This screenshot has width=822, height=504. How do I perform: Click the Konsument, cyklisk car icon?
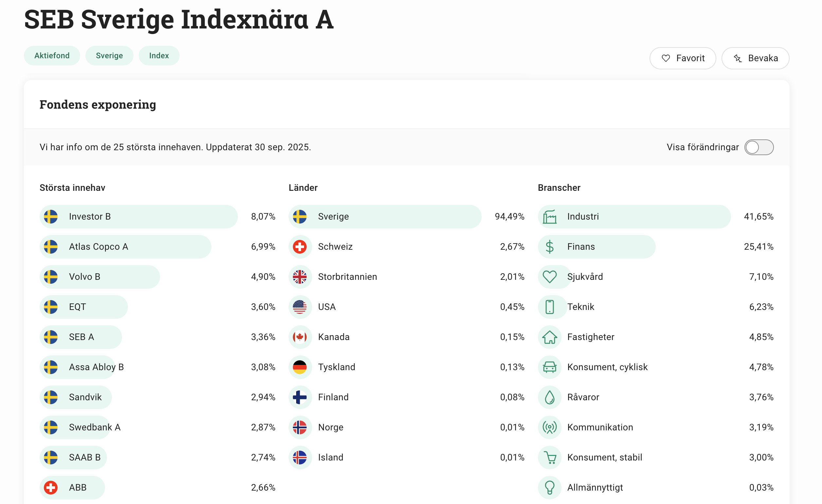(549, 367)
